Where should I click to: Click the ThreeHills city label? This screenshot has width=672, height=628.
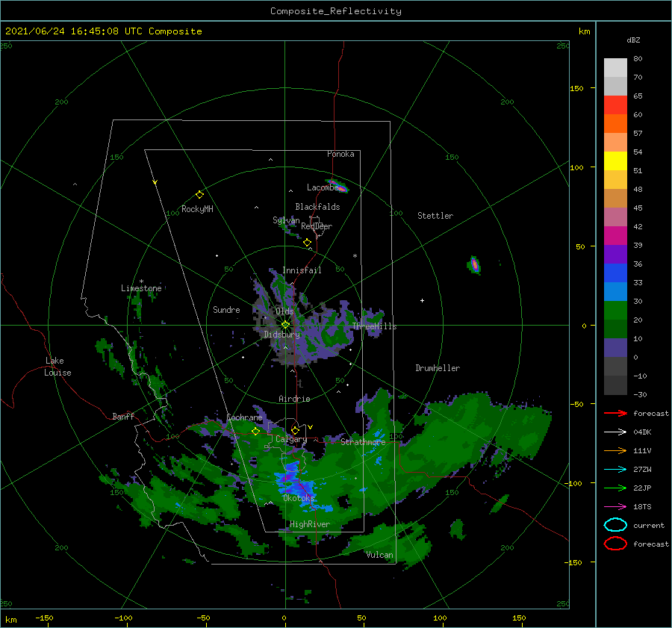click(375, 326)
